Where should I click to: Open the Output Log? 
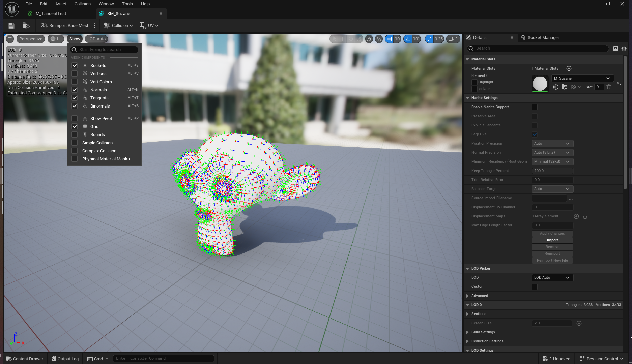click(x=65, y=359)
